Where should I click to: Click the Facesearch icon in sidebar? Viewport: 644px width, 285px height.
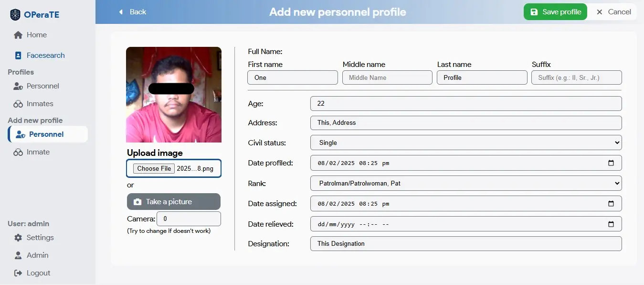tap(18, 55)
